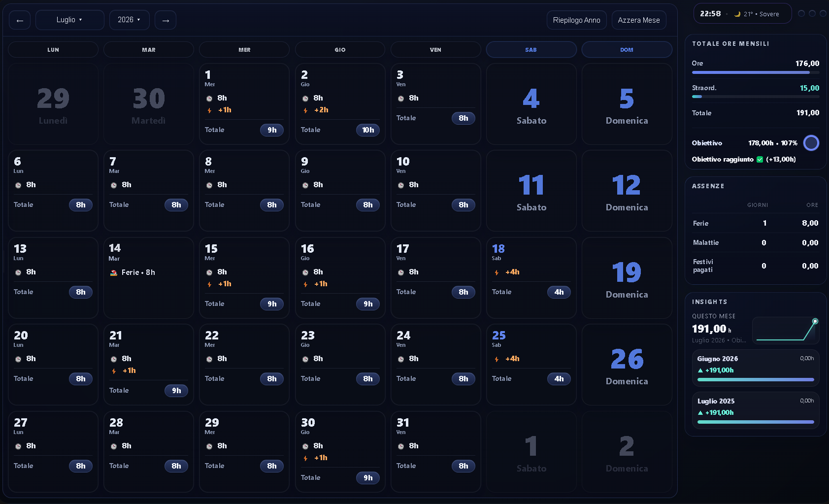The height and width of the screenshot is (504, 829).
Task: Click clock icon on day 3
Action: 401,99
